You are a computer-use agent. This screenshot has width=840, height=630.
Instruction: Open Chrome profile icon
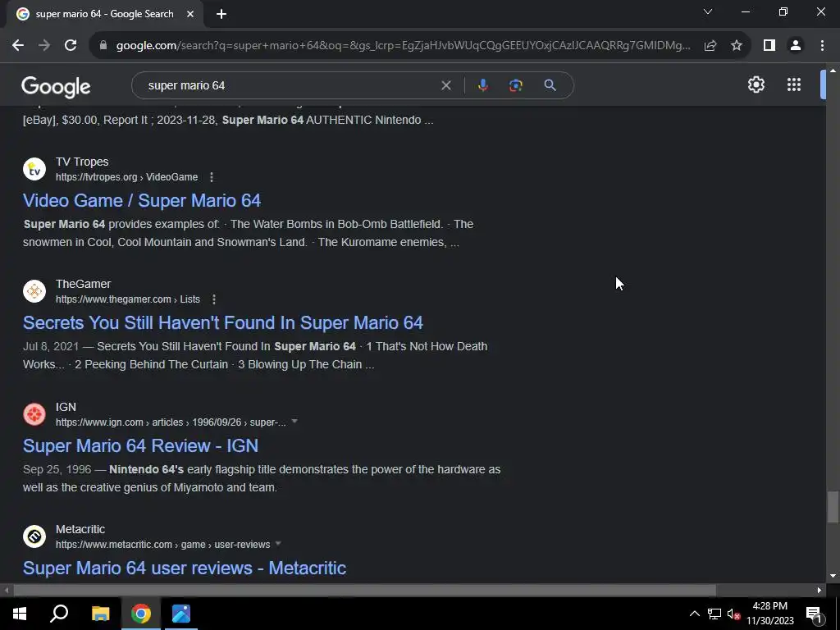(x=796, y=46)
